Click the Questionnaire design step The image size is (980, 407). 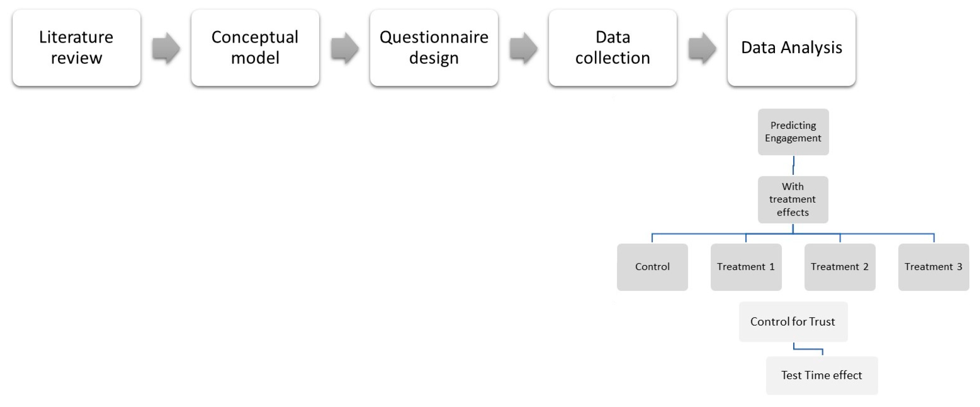434,47
